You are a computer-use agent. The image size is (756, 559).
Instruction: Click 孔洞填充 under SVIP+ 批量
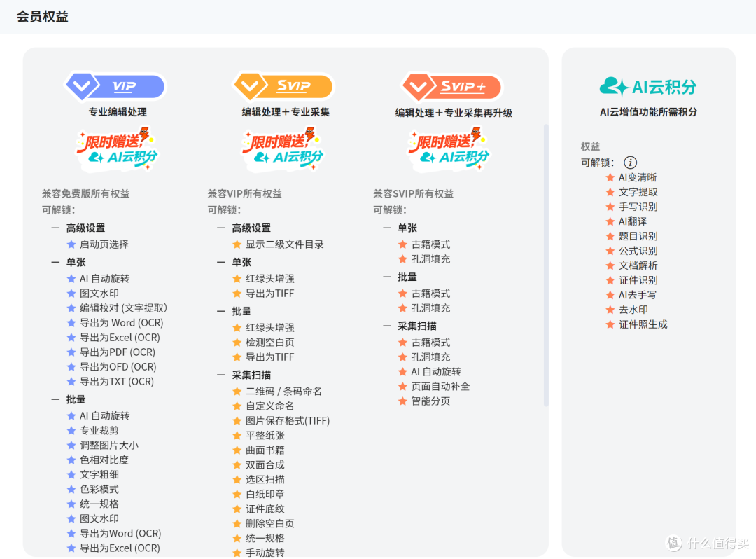tap(430, 308)
